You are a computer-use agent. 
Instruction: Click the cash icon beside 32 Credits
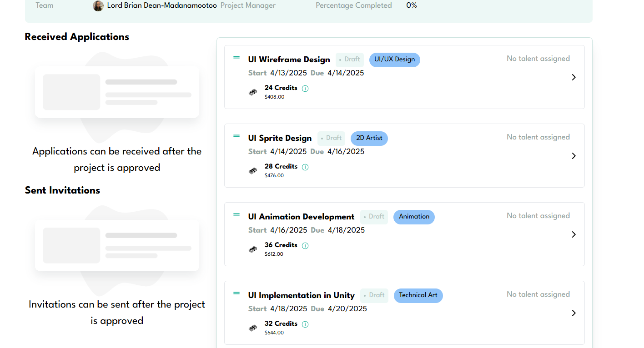(253, 328)
